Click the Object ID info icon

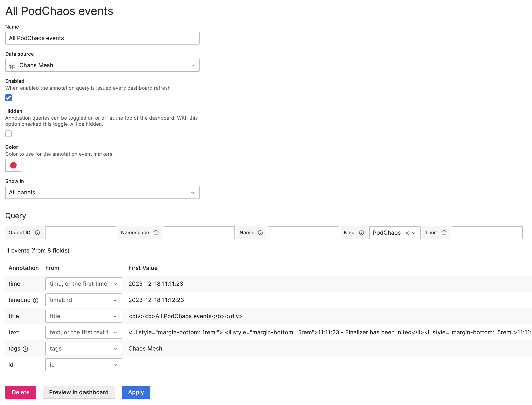[x=37, y=233]
